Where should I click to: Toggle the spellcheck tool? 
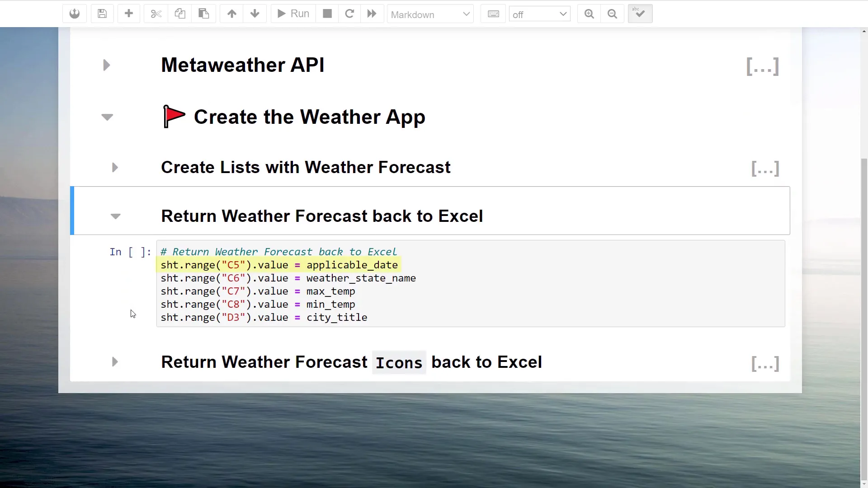point(640,14)
